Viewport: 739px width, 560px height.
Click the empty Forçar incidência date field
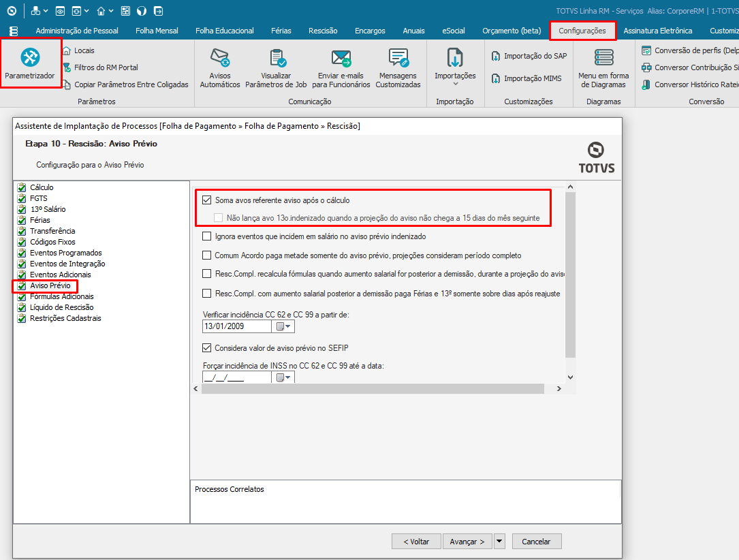[x=237, y=377]
